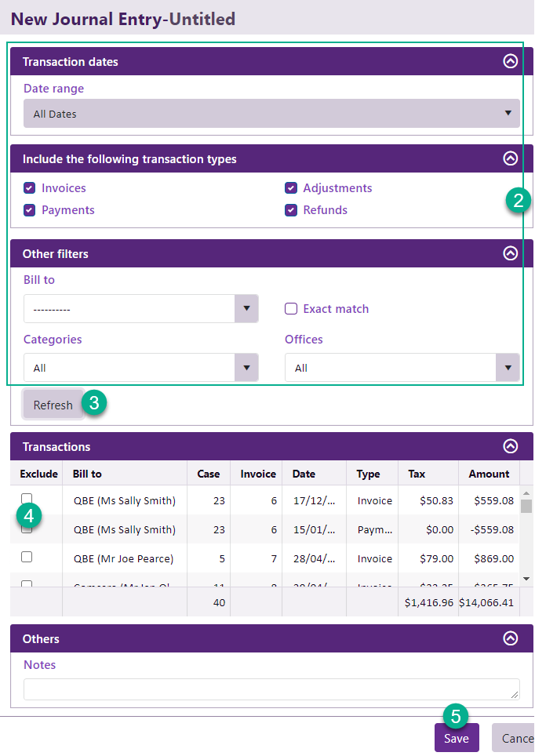Collapse the Others section
This screenshot has height=756, width=535.
pyautogui.click(x=510, y=638)
